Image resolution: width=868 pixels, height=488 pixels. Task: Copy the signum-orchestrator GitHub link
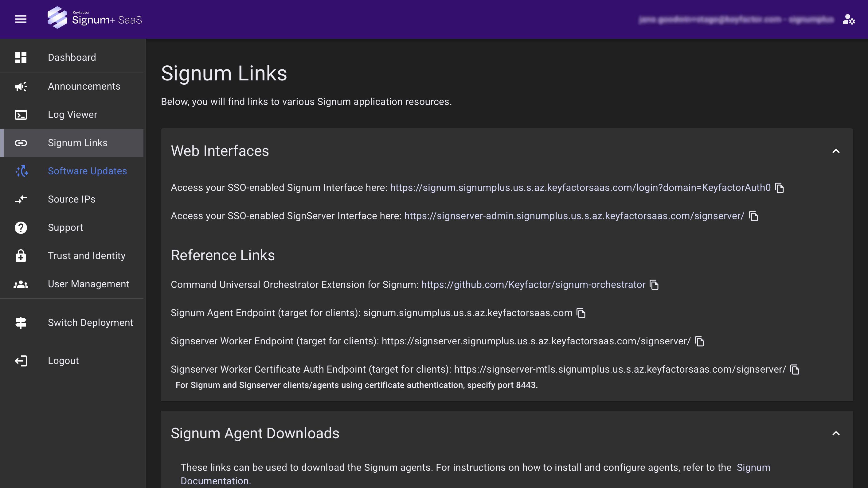[654, 285]
